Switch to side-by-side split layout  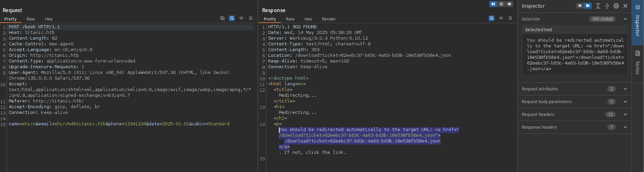coord(493,4)
